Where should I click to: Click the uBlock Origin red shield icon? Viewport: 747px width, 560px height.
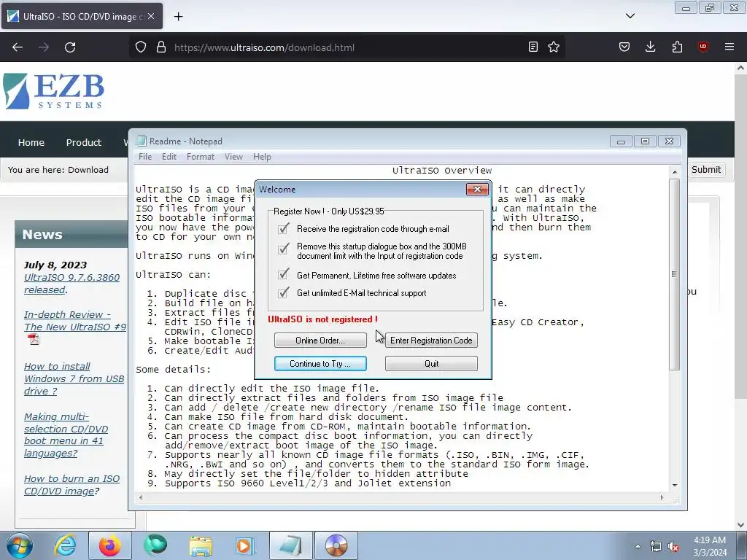tap(703, 47)
